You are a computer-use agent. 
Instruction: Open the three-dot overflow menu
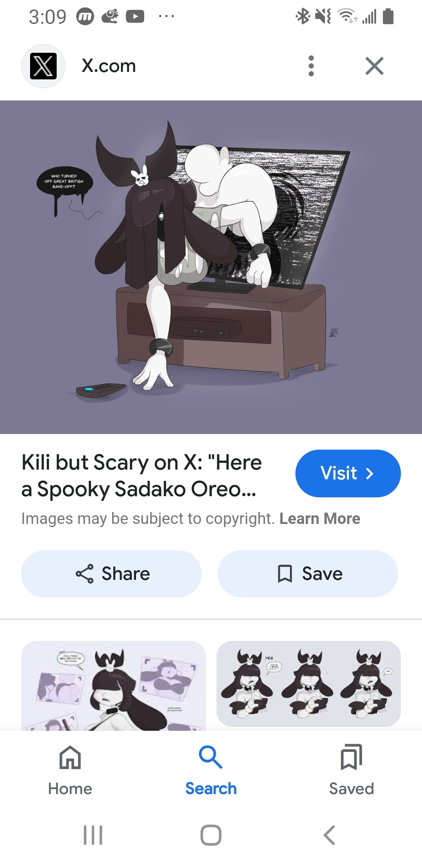[311, 66]
